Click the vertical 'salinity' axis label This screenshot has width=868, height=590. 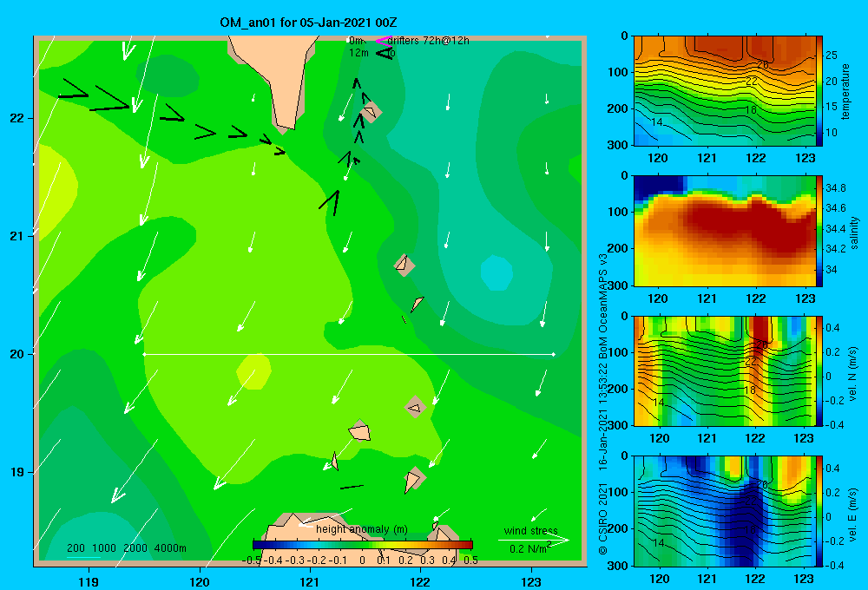tap(854, 233)
